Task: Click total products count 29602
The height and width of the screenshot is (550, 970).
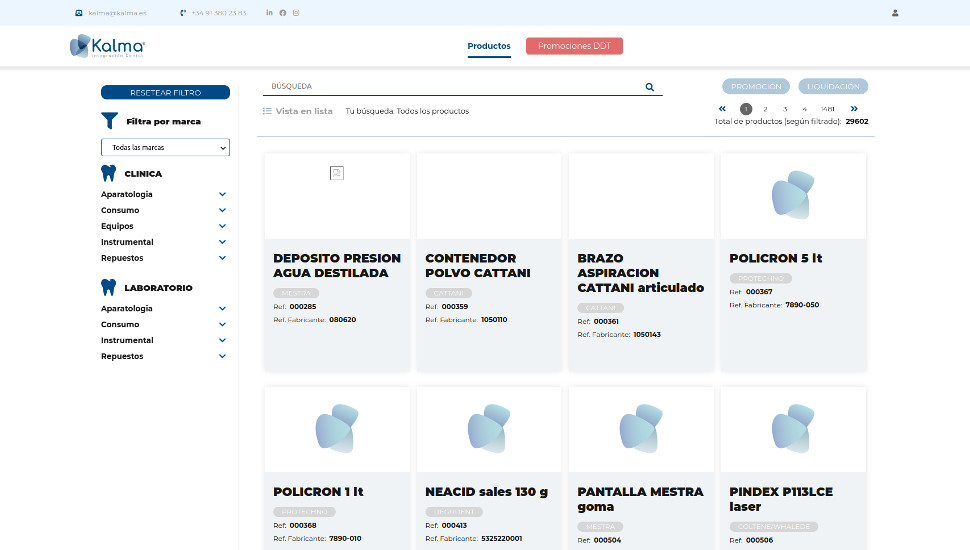Action: point(857,122)
